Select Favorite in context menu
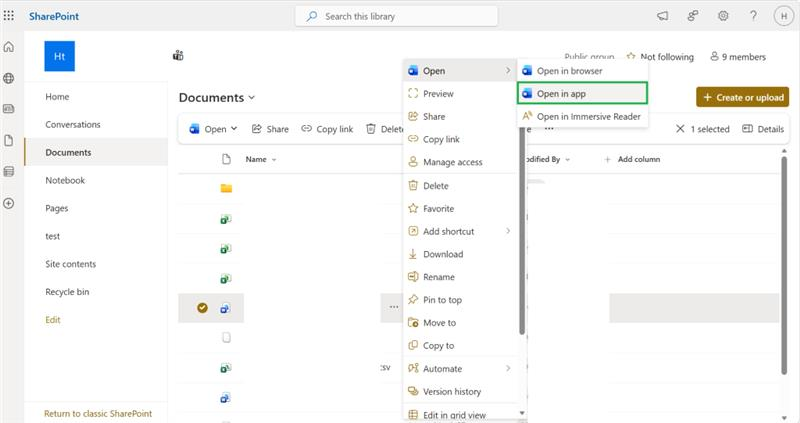Screen dimensions: 800x423 coord(459,208)
